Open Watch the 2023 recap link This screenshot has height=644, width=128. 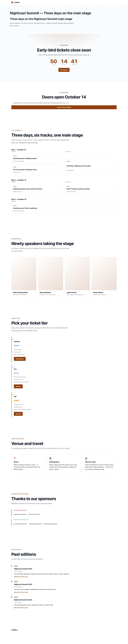pos(21,608)
